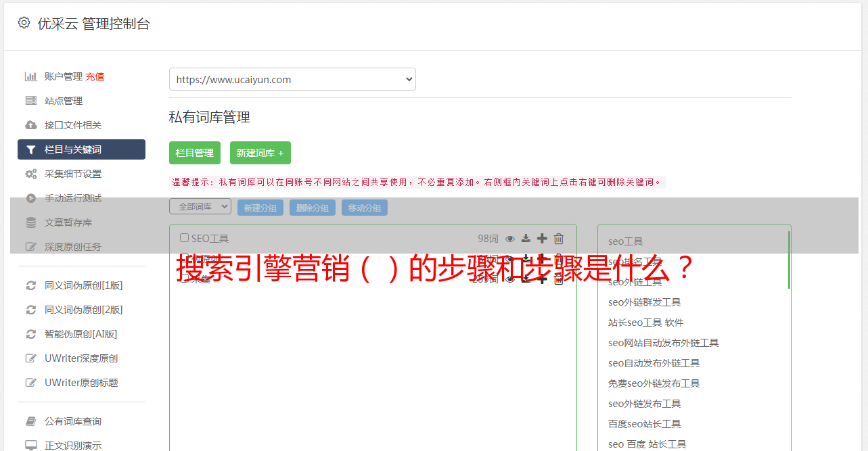
Task: Open 采集细节设置 gears icon
Action: tap(30, 174)
